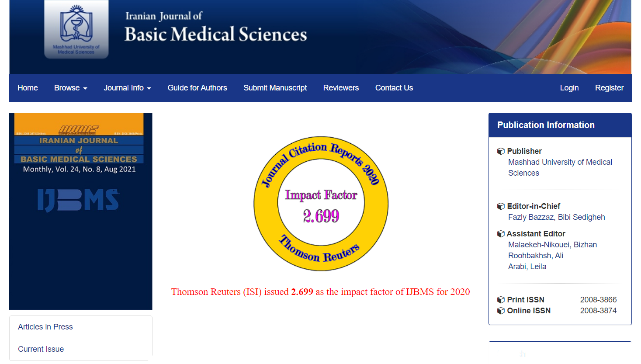Click the Impact Factor 2.699 badge
Screen dimensions: 641x364
coord(321,204)
